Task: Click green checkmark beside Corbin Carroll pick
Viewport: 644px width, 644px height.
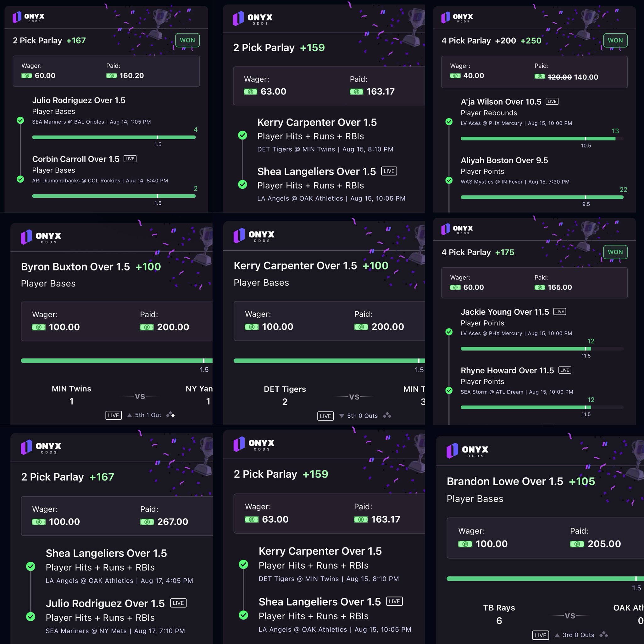Action: (x=20, y=179)
